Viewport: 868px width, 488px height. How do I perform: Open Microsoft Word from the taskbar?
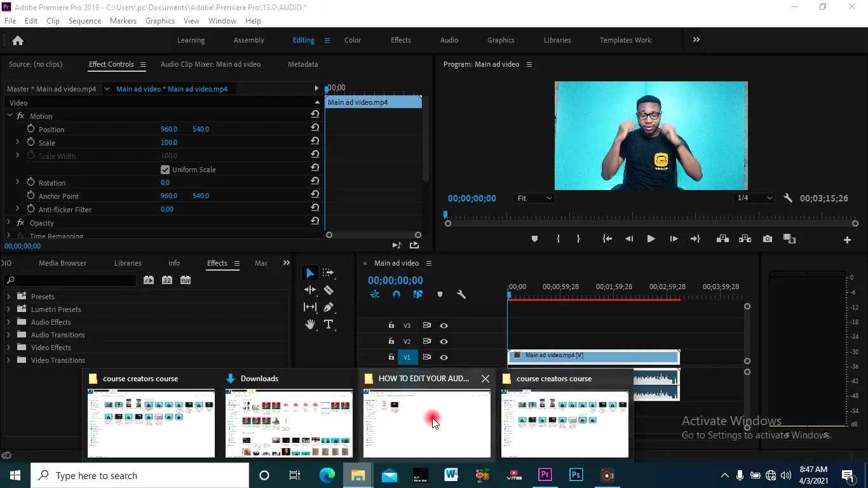[x=451, y=475]
